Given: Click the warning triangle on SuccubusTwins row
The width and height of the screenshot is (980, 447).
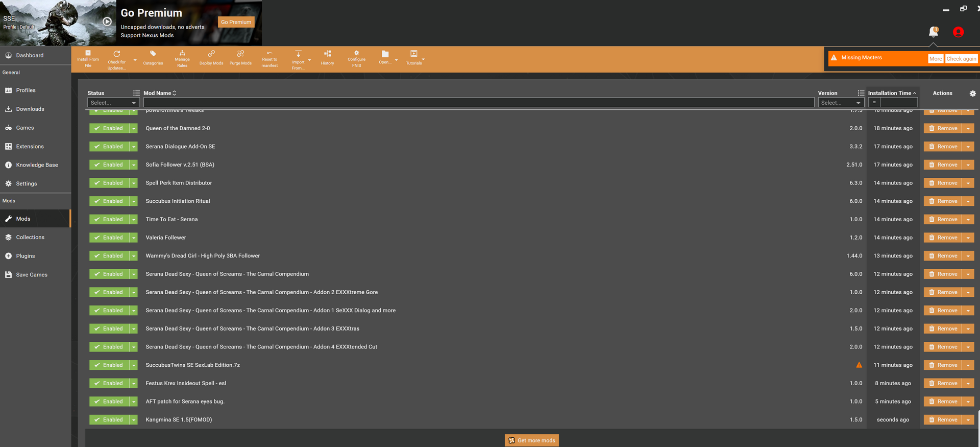Looking at the screenshot, I should [859, 365].
